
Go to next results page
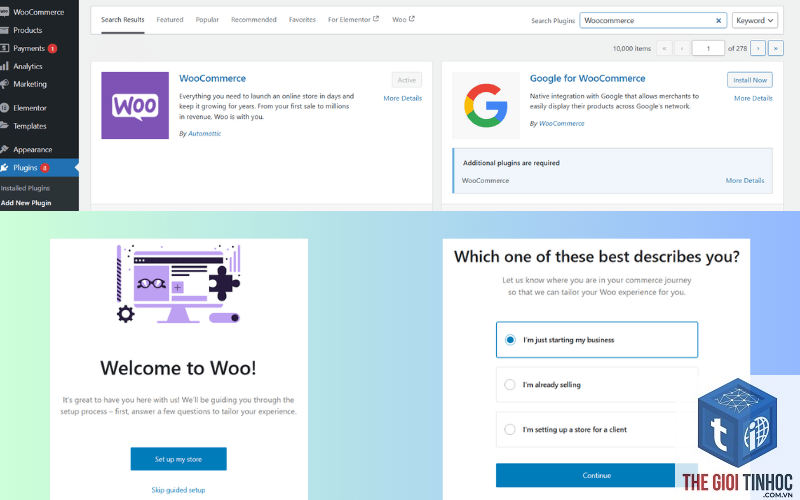coord(758,48)
